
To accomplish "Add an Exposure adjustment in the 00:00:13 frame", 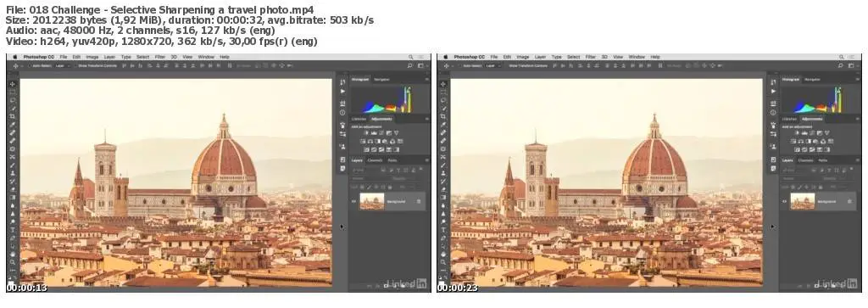I will (x=388, y=132).
